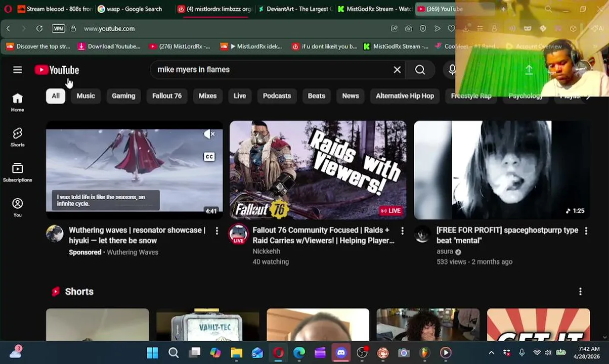Select the Mixes filter chip
Screen dimensions: 609x364
pyautogui.click(x=207, y=96)
